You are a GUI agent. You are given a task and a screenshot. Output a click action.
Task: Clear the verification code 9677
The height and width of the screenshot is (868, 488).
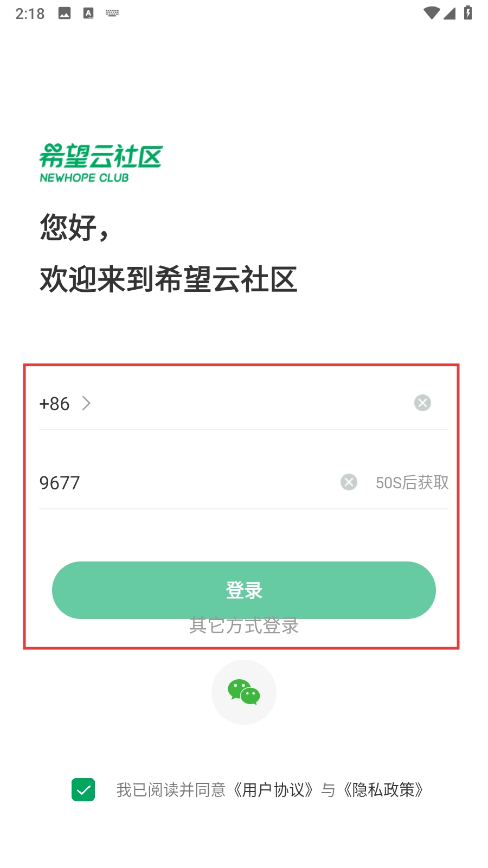click(349, 482)
